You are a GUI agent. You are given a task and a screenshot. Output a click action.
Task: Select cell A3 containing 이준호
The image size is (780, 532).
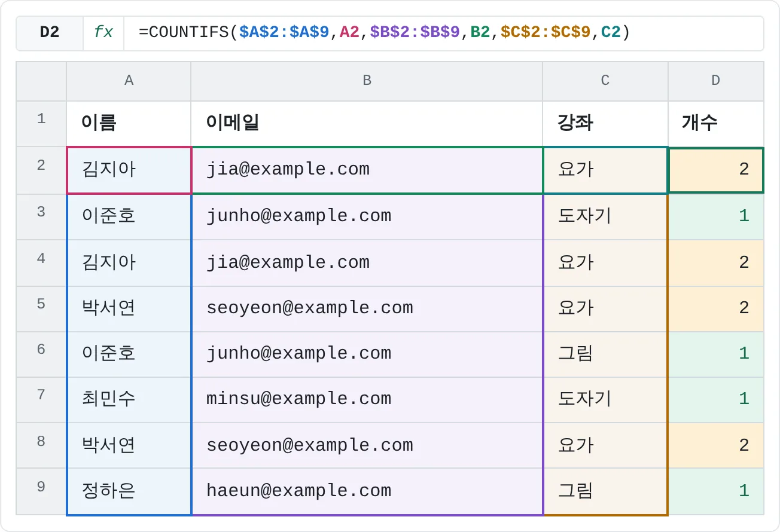tap(129, 217)
